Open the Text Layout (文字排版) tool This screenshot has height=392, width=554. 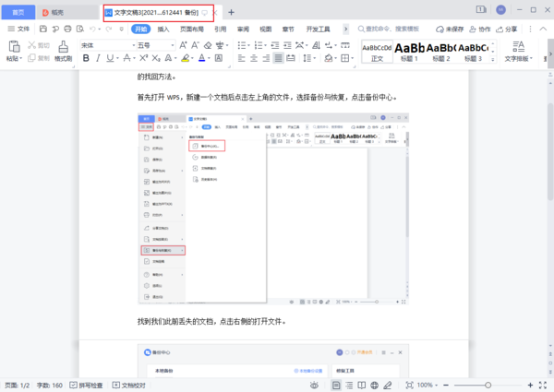click(x=518, y=51)
